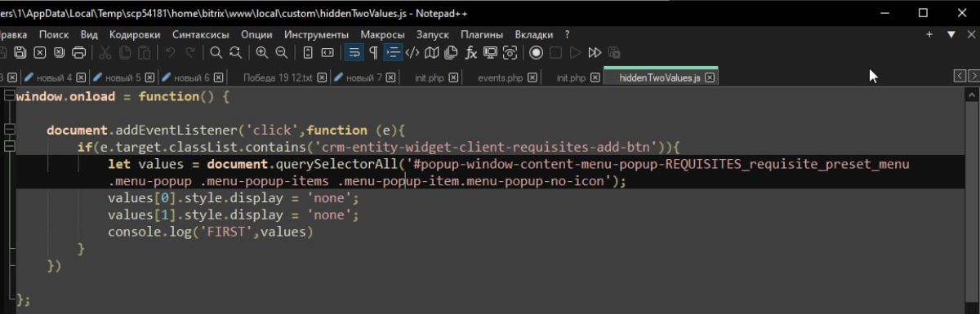This screenshot has height=314, width=980.
Task: Toggle synchronized horizontal scrolling icon
Action: (x=327, y=53)
